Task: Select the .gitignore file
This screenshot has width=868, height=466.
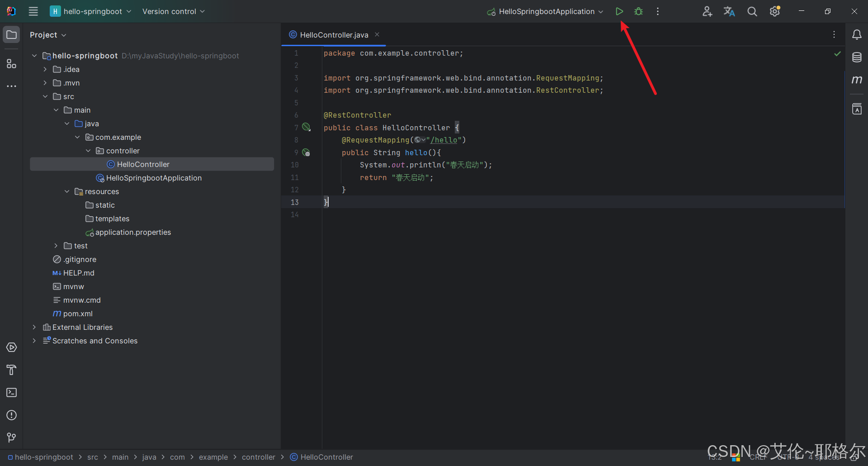Action: click(x=152, y=259)
